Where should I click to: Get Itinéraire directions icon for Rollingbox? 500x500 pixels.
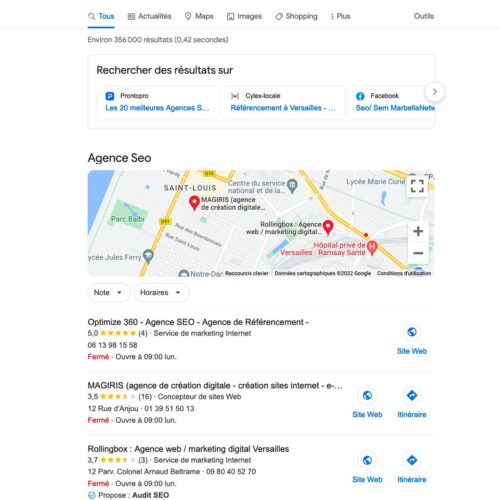tap(412, 460)
